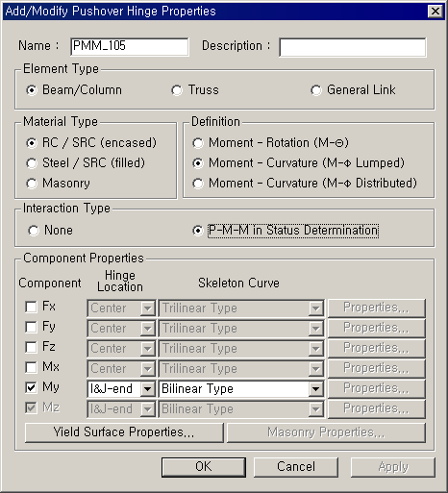This screenshot has height=493, width=448.
Task: Open Fx hinge location dropdown
Action: (147, 308)
